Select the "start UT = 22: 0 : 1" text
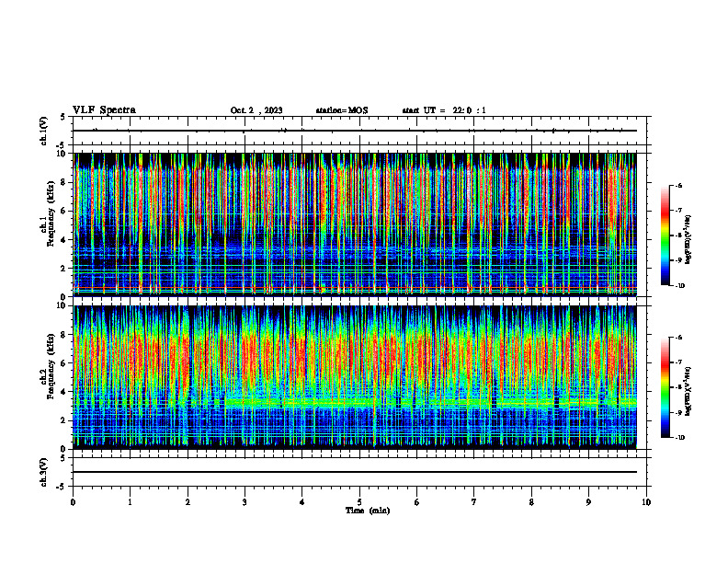The width and height of the screenshot is (728, 563). (x=444, y=110)
